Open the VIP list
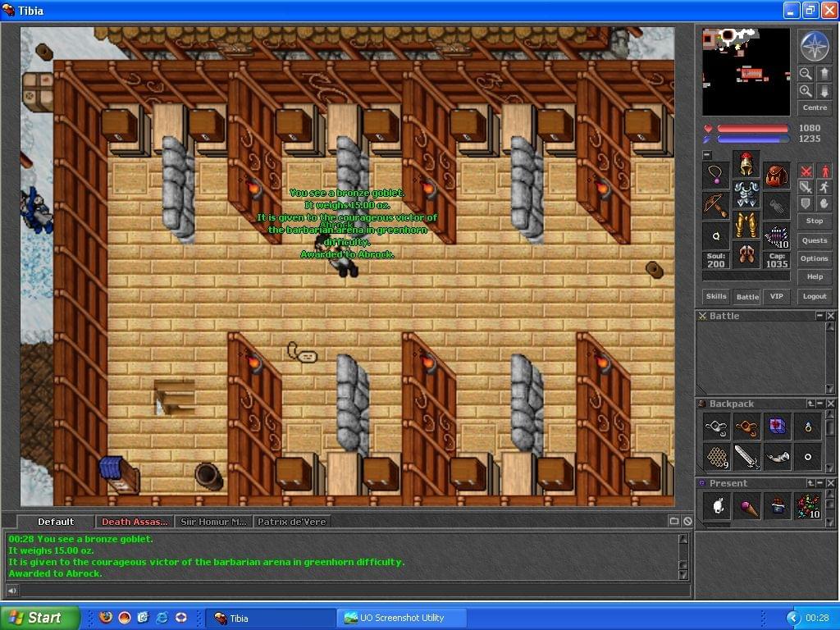The image size is (840, 630). point(777,296)
